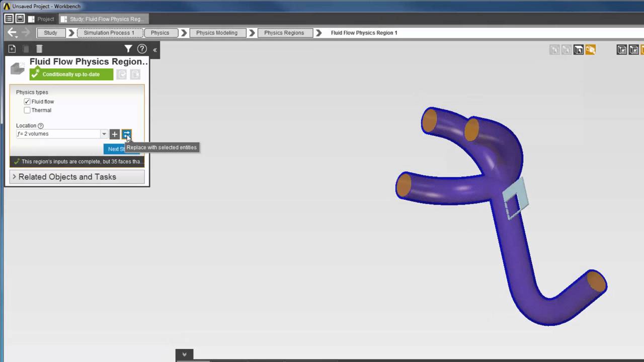Viewport: 644px width, 362px height.
Task: Click the Next Step button
Action: (x=115, y=149)
